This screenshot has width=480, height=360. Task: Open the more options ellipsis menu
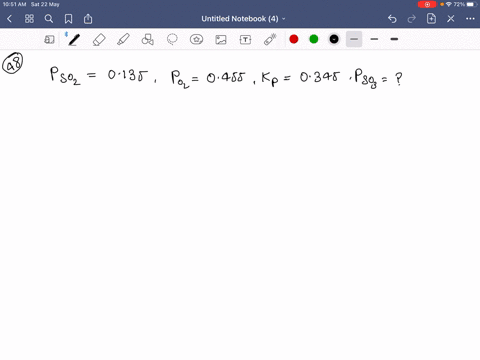click(x=470, y=19)
